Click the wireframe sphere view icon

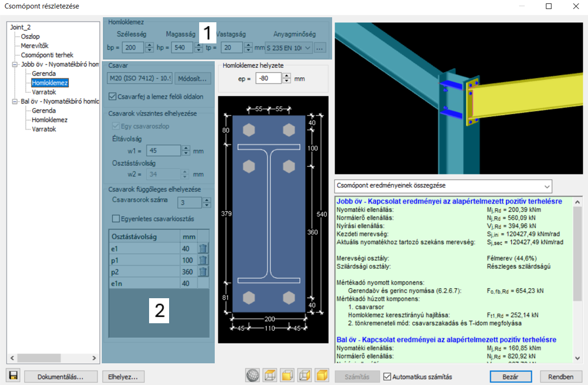coord(253,375)
